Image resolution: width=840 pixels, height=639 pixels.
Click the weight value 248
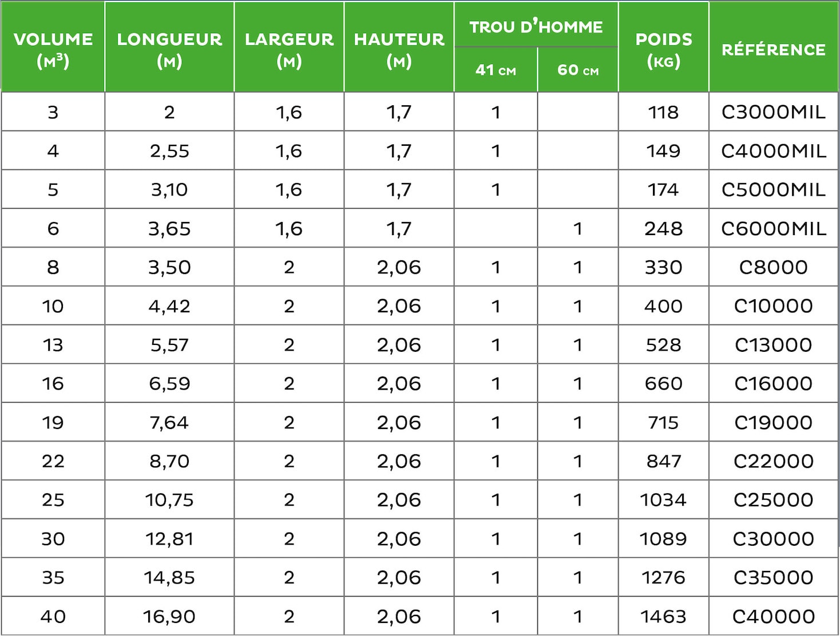(x=664, y=229)
